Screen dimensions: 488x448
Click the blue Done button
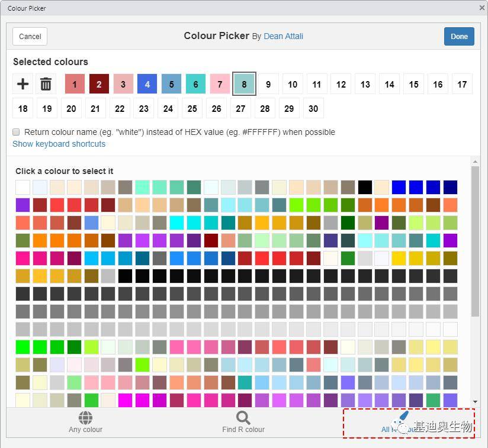(x=459, y=36)
